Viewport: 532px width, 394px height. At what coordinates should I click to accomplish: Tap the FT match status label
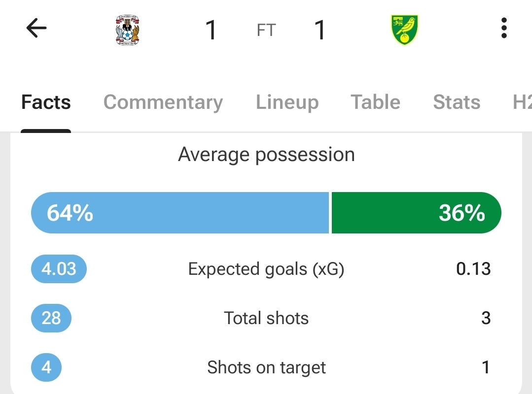pos(266,31)
